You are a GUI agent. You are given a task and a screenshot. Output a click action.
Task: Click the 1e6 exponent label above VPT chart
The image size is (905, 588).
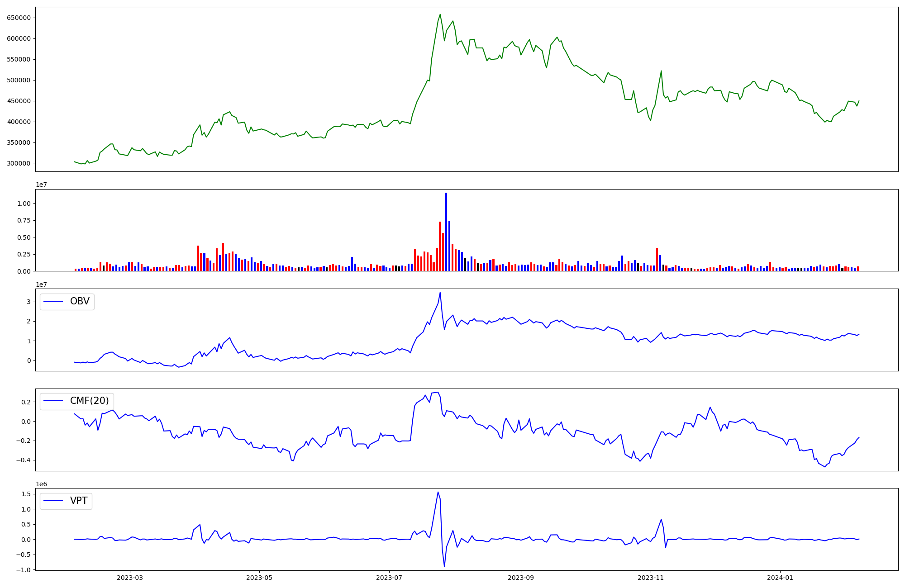coord(41,484)
